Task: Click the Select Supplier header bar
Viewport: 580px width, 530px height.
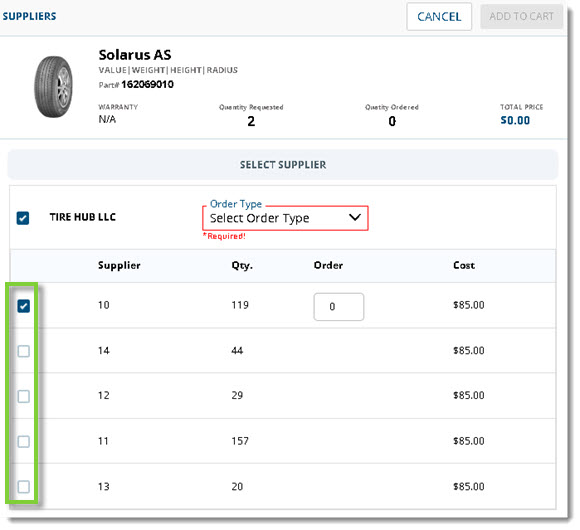Action: point(283,165)
